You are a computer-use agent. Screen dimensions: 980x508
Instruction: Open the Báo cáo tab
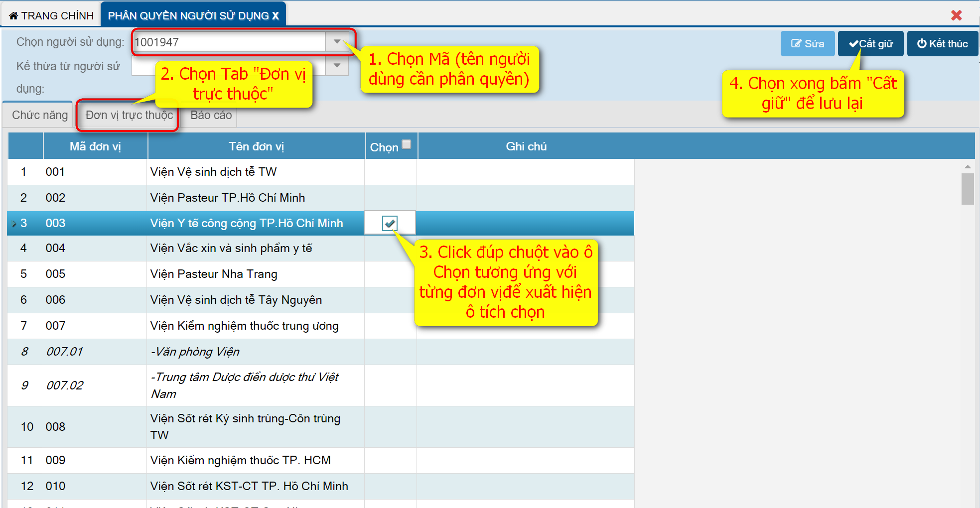211,115
